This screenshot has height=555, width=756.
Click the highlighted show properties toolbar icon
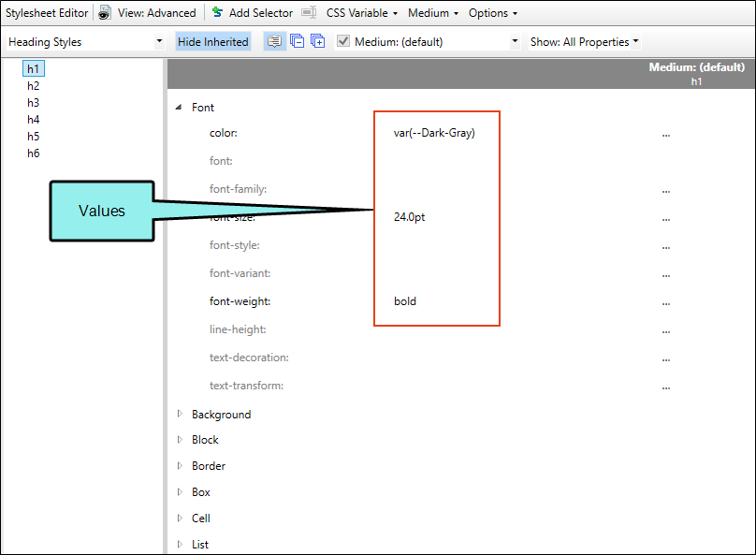274,42
